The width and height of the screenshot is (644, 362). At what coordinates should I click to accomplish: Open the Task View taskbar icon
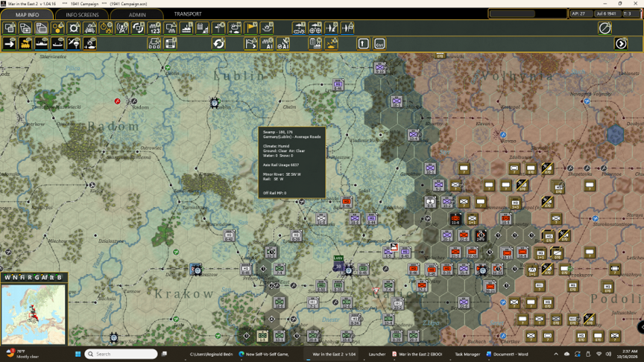[164, 354]
